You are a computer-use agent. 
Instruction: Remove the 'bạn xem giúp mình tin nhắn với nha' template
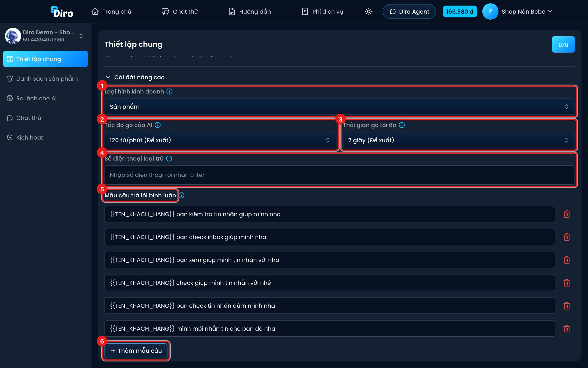click(567, 260)
